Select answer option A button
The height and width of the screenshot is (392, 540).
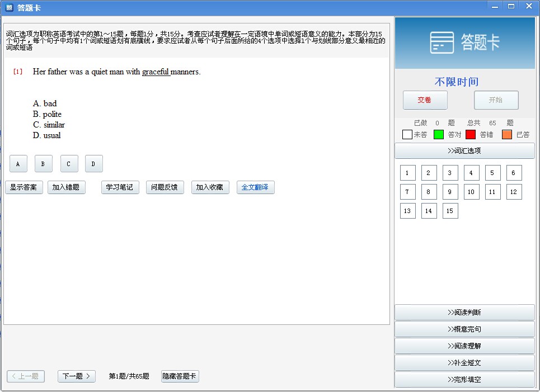[18, 164]
